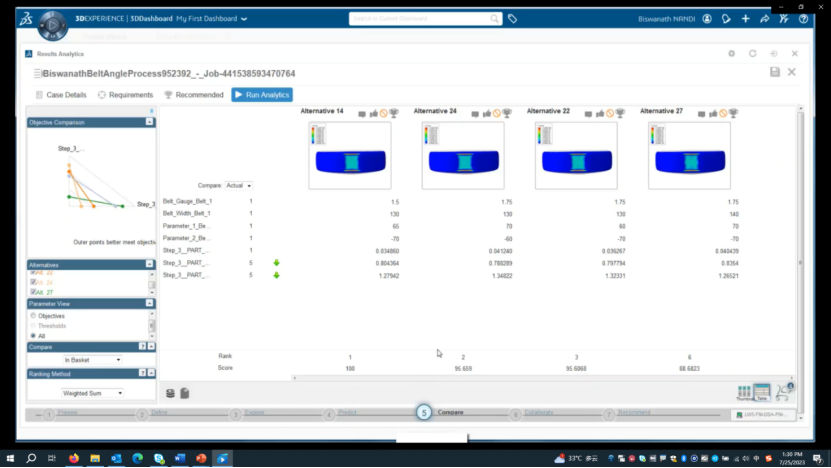Select the Objectives radio button
The image size is (831, 468).
pos(33,315)
